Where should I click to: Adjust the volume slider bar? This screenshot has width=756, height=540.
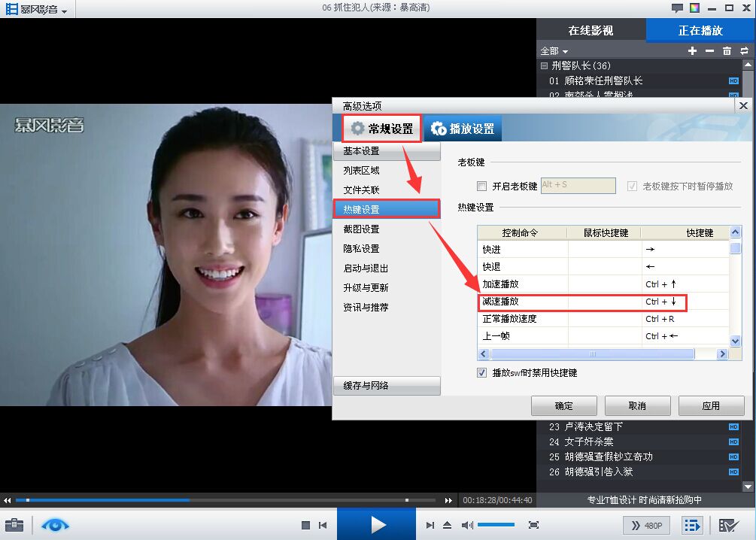click(x=496, y=524)
